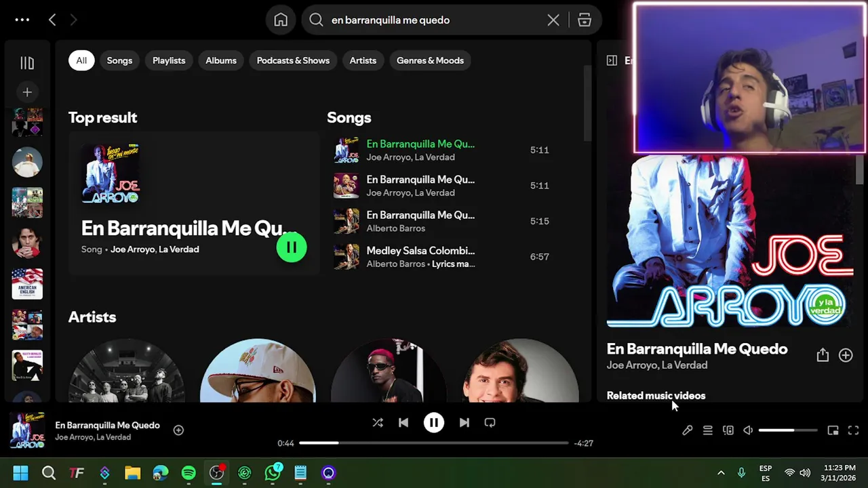Mute the volume speaker icon
This screenshot has width=868, height=488.
(x=748, y=430)
